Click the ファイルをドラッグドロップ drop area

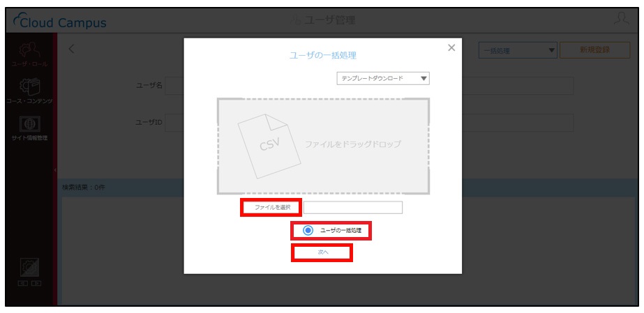[x=323, y=146]
